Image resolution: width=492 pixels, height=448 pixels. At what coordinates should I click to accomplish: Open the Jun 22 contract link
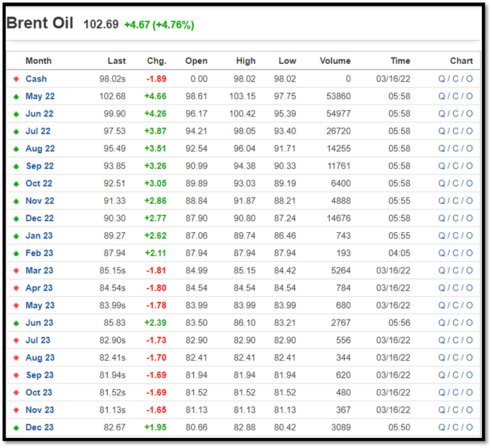(39, 113)
